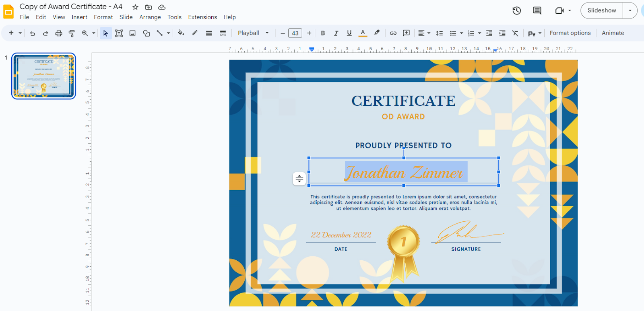The width and height of the screenshot is (644, 311).
Task: Clear formatting with the crossed-T icon
Action: [515, 33]
